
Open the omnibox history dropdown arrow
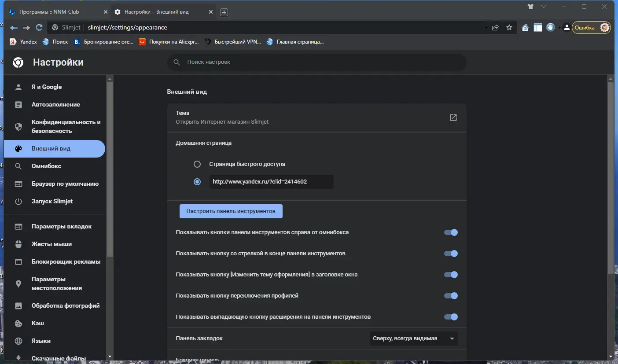tap(486, 28)
